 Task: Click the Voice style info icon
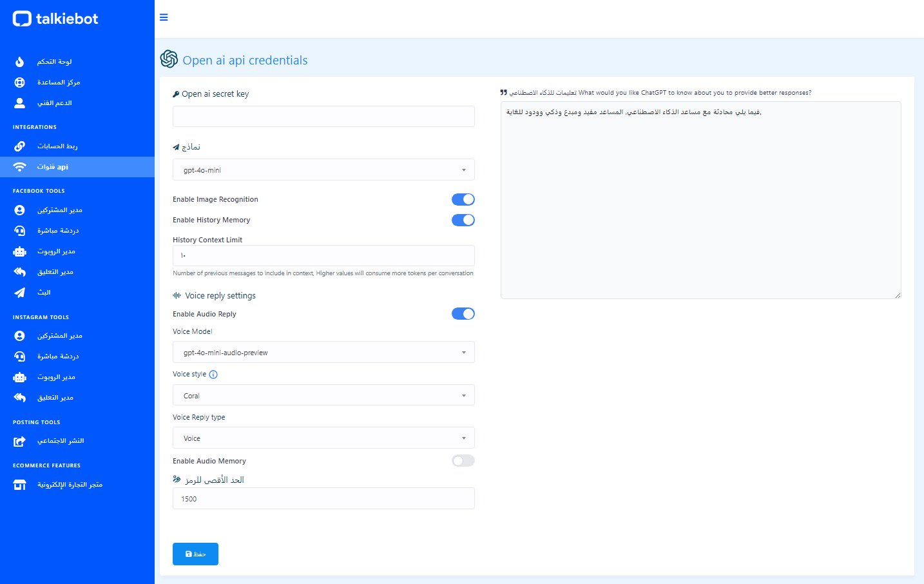tap(213, 375)
